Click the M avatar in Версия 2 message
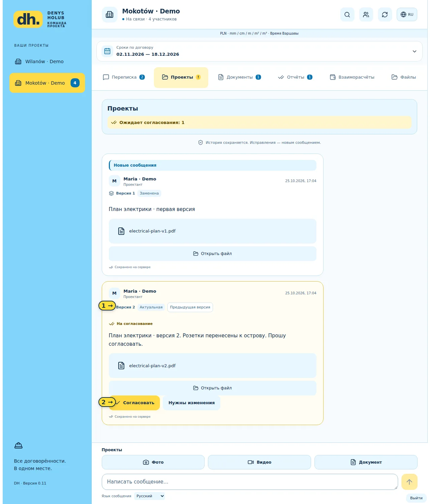The height and width of the screenshot is (504, 430). 114,293
